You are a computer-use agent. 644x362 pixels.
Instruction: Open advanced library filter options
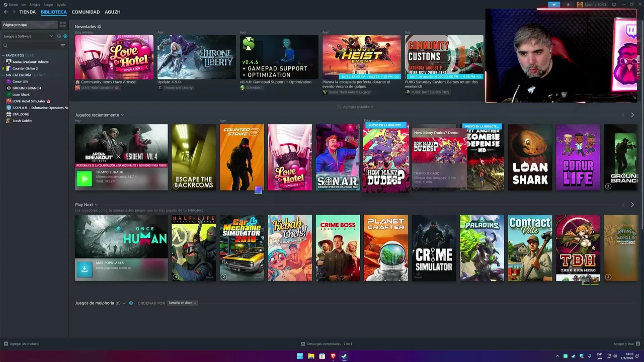(x=63, y=46)
